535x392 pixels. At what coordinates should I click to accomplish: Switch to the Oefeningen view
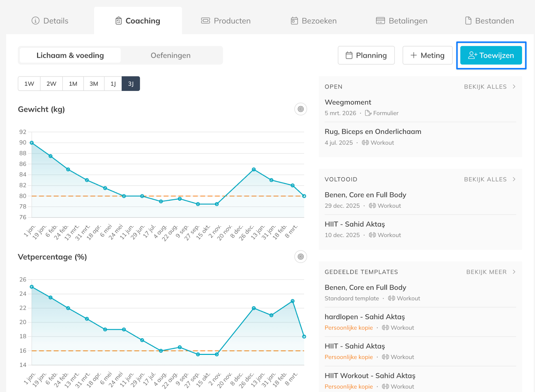pos(171,56)
